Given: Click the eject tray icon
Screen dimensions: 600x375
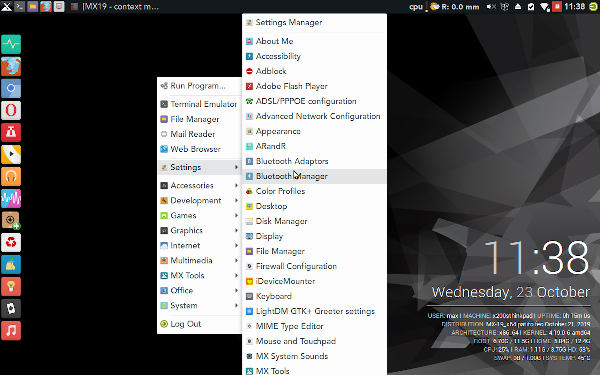Looking at the screenshot, I should point(518,7).
